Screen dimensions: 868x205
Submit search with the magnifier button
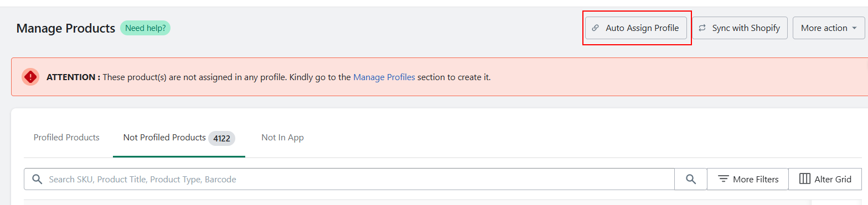point(690,179)
